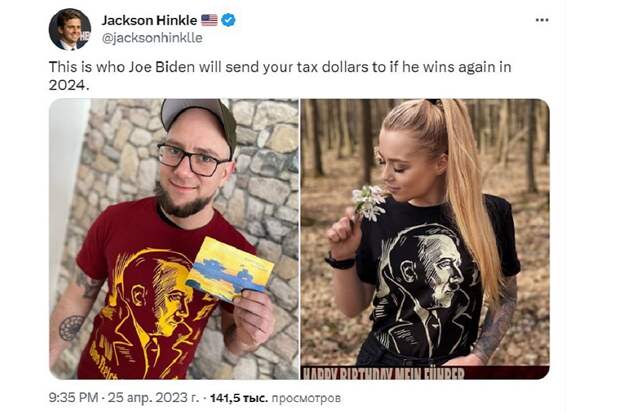The image size is (620, 413).
Task: Click the tweet text about Joe Biden
Action: [x=280, y=75]
